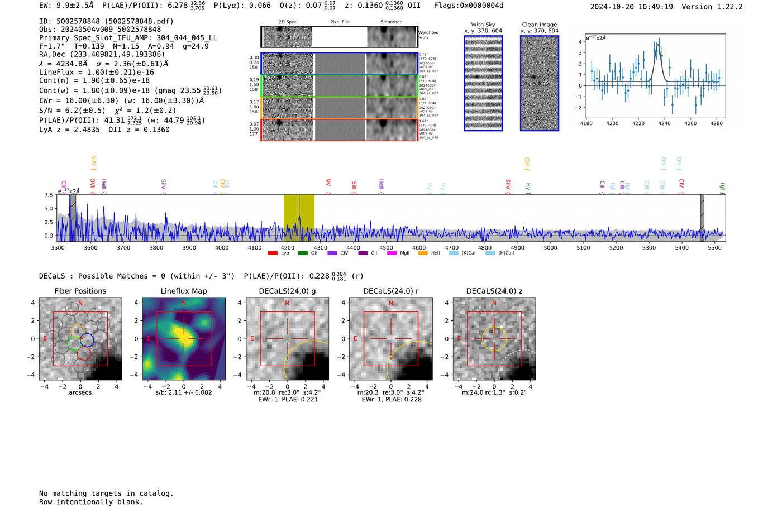The height and width of the screenshot is (532, 782).
Task: Click the With Sky cutout image
Action: 483,83
